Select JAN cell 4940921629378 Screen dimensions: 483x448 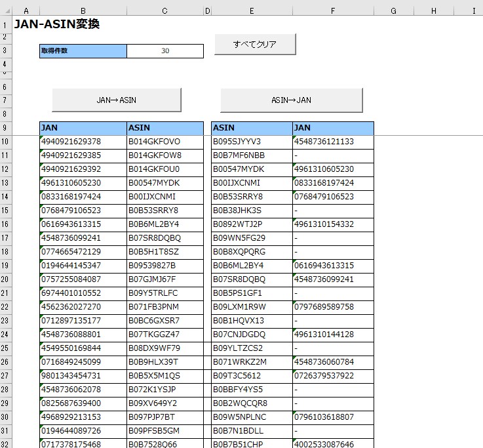83,142
